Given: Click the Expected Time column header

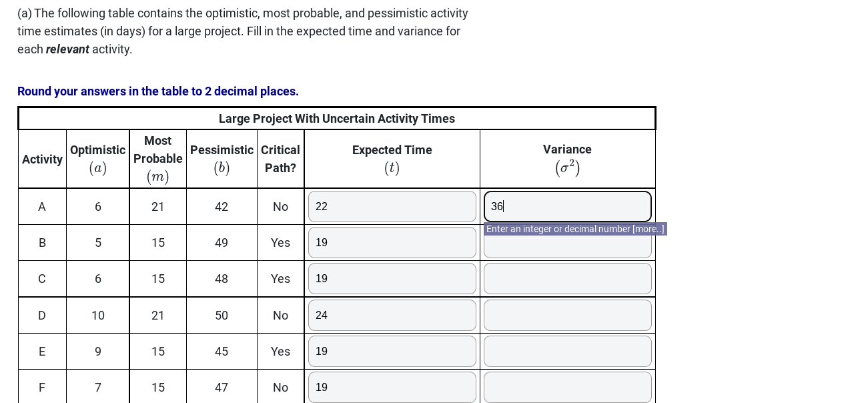Looking at the screenshot, I should (392, 158).
